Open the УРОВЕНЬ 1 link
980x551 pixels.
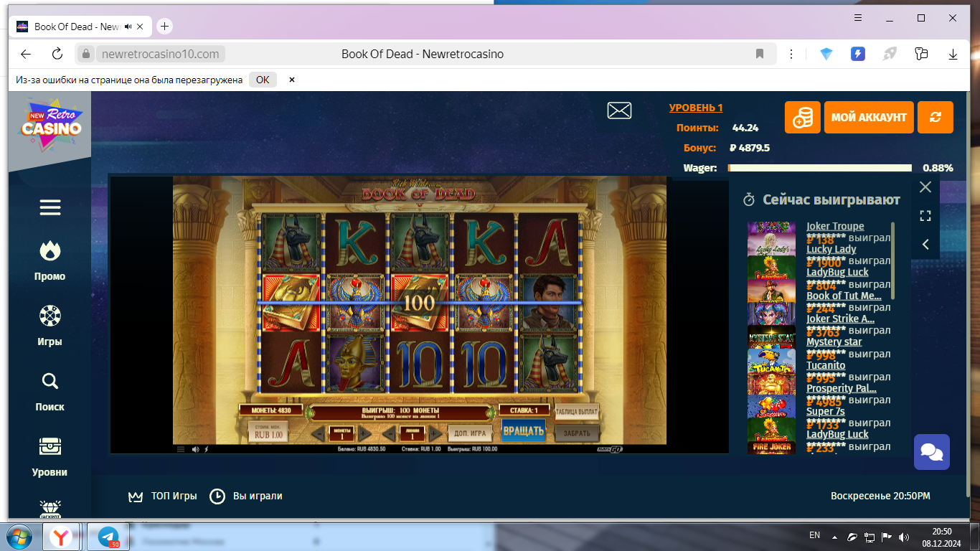click(x=696, y=108)
